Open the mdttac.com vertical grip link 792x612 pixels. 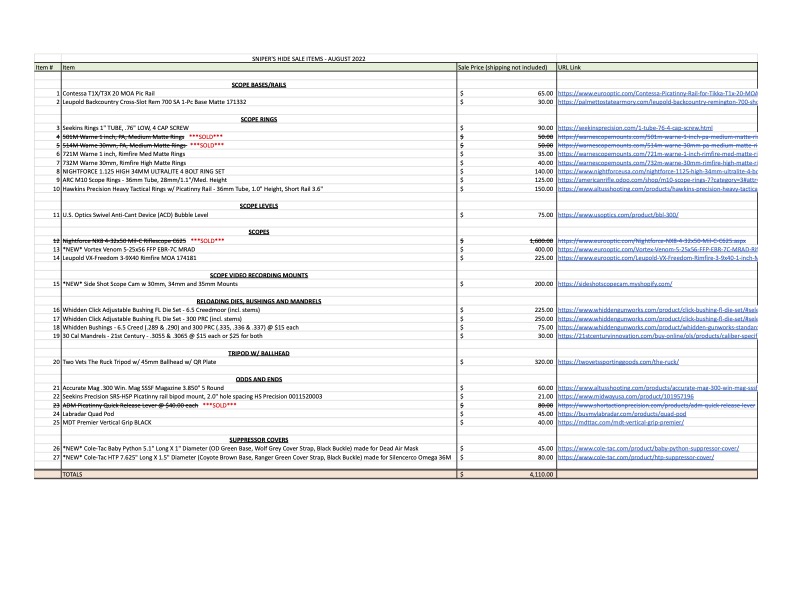620,423
